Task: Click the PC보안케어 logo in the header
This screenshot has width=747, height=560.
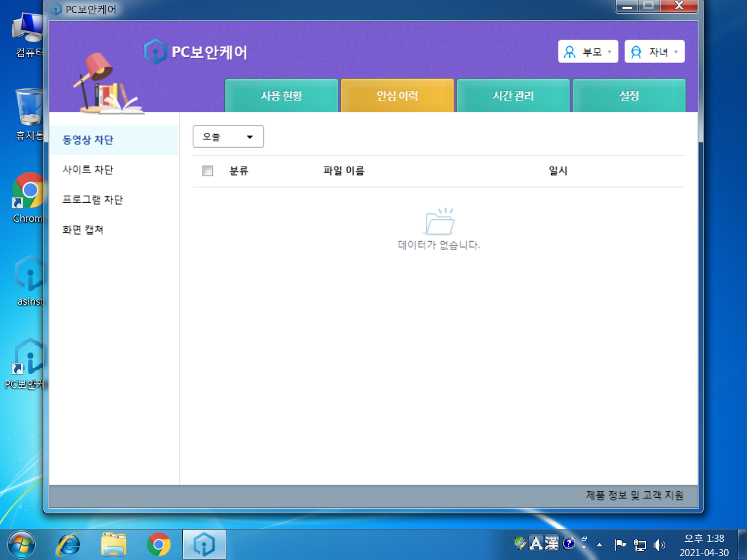Action: (x=196, y=51)
